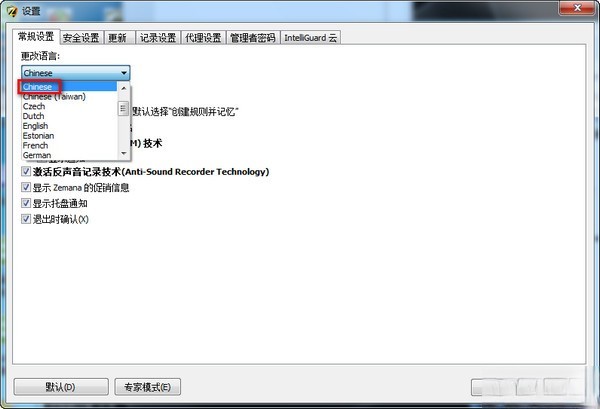The image size is (600, 409).
Task: Open the 代理设置 tab
Action: pyautogui.click(x=203, y=37)
